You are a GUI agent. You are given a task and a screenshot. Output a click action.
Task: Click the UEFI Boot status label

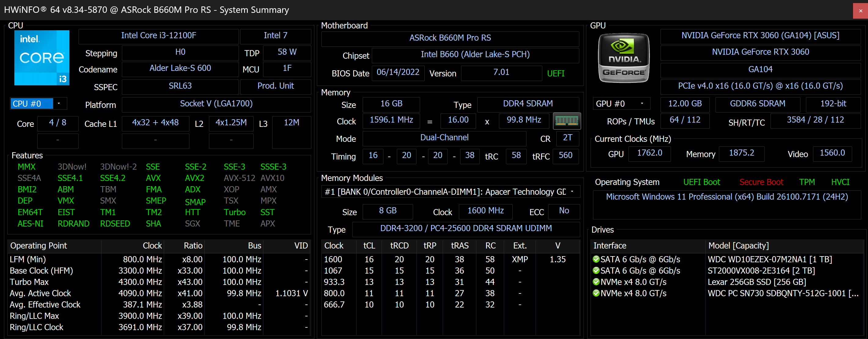tap(701, 182)
